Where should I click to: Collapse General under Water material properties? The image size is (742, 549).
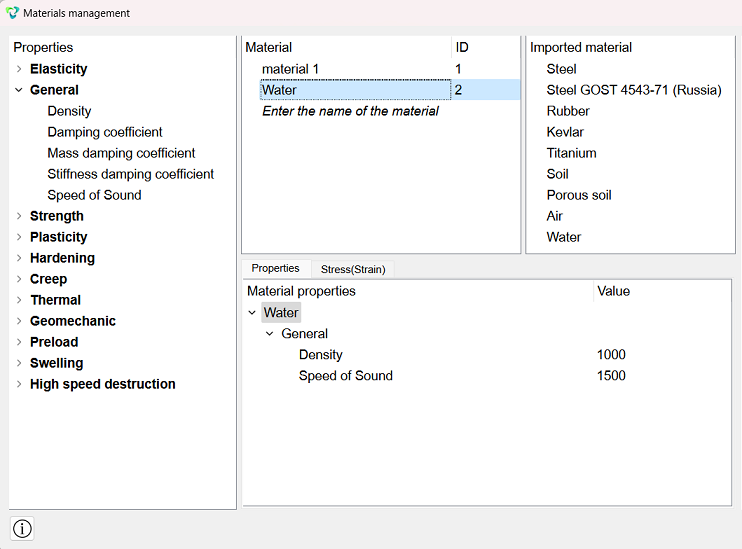(x=270, y=334)
